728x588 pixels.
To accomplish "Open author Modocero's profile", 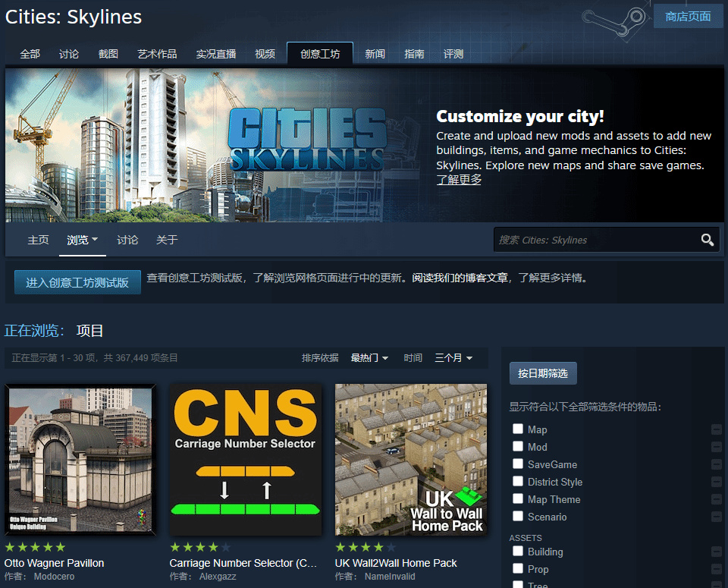I will pos(54,577).
